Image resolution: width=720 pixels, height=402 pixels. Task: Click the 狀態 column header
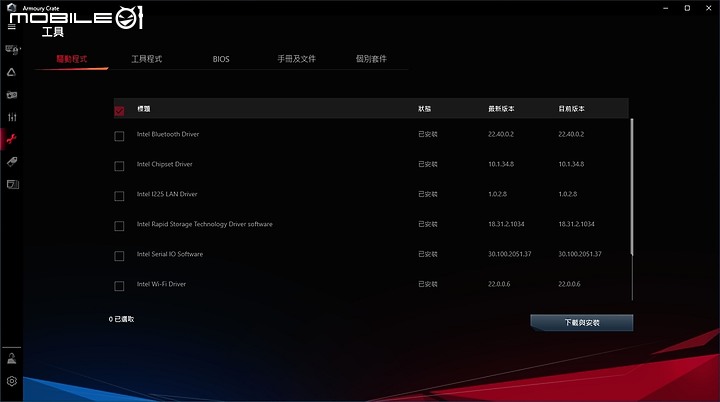pyautogui.click(x=424, y=109)
